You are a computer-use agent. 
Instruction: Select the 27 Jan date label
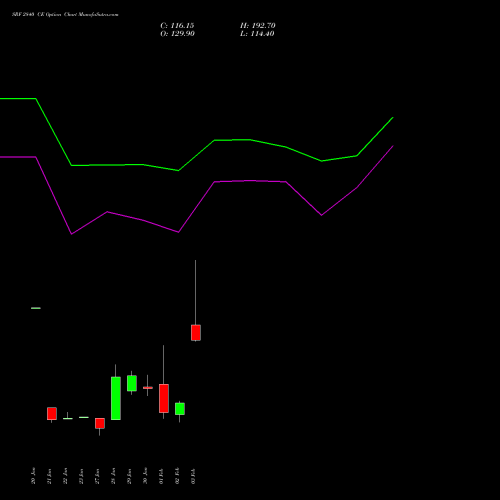pyautogui.click(x=97, y=476)
